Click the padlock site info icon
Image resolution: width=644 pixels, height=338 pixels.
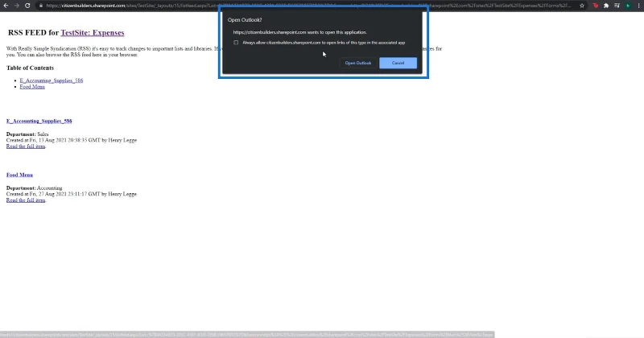tap(41, 6)
